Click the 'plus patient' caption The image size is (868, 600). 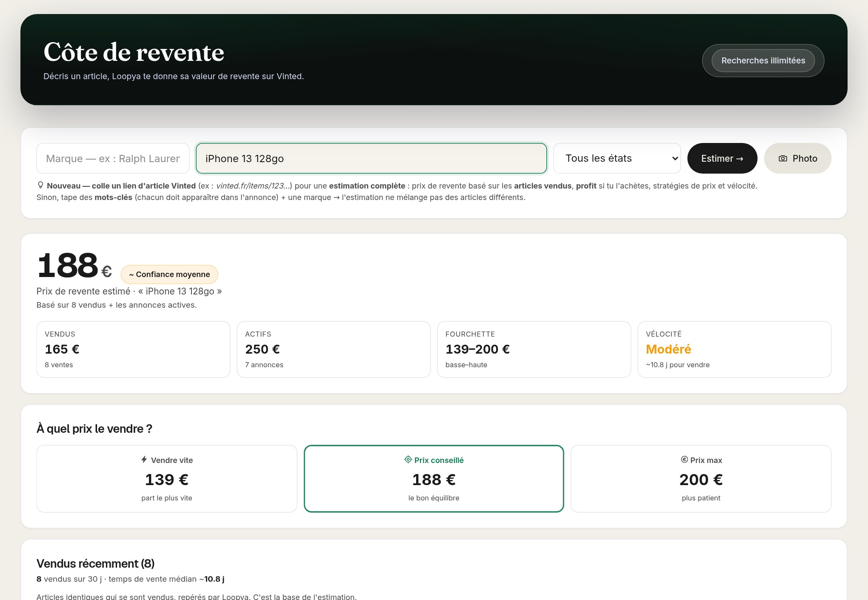(701, 498)
